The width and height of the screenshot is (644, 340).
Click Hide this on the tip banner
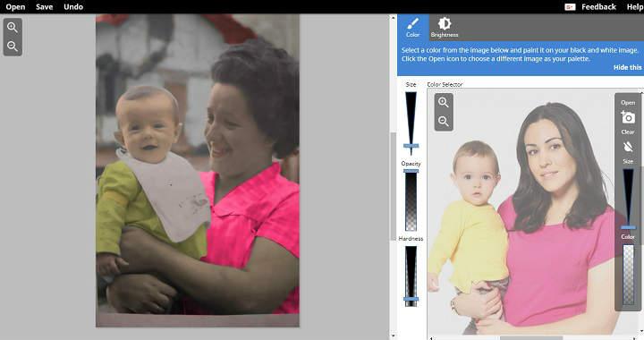click(x=627, y=67)
